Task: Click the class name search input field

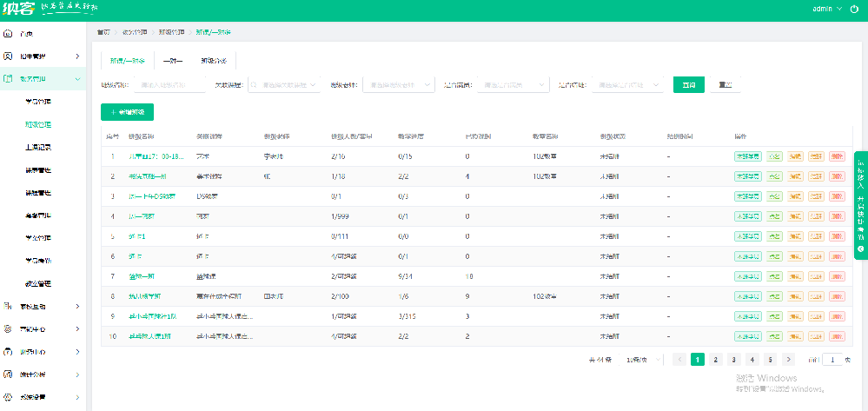Action: click(169, 85)
